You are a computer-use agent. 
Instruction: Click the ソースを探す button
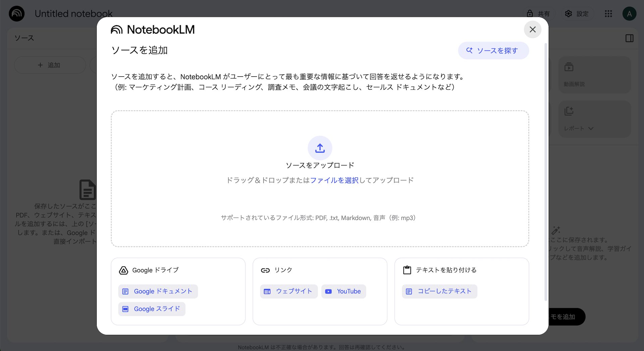[493, 51]
